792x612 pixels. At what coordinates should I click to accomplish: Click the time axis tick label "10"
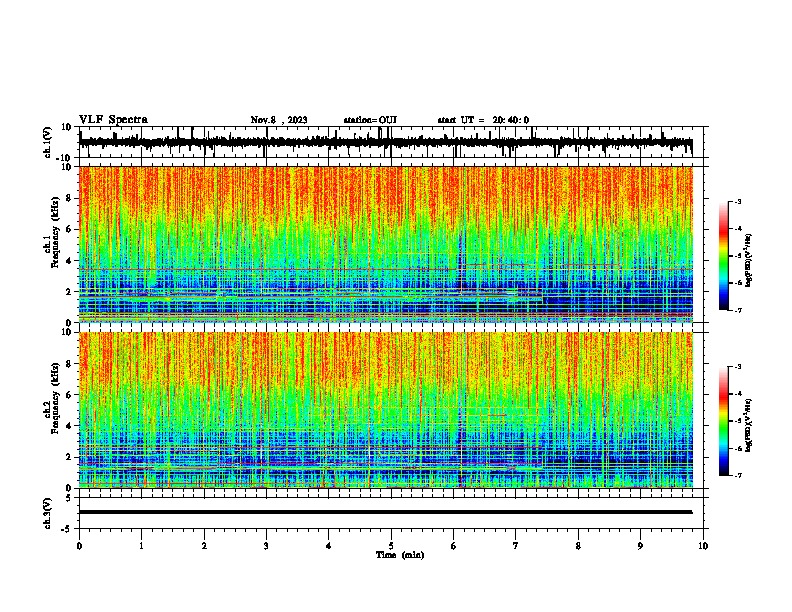703,546
